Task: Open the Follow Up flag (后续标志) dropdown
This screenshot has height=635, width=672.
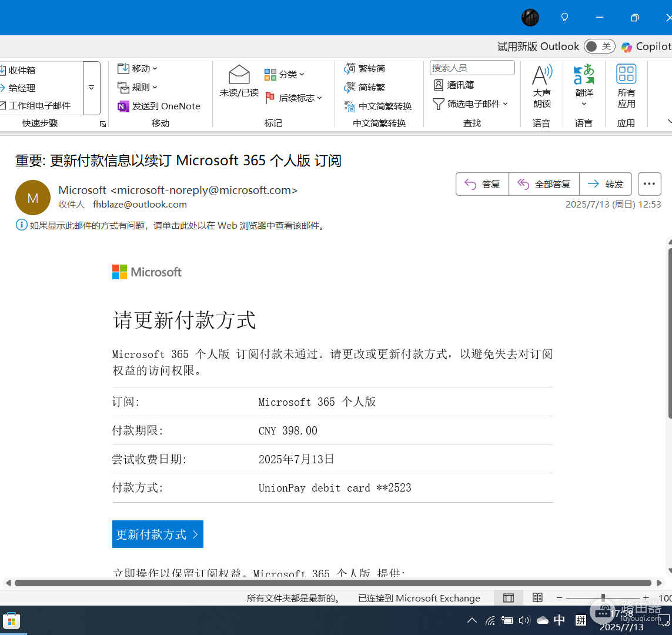Action: click(x=293, y=98)
